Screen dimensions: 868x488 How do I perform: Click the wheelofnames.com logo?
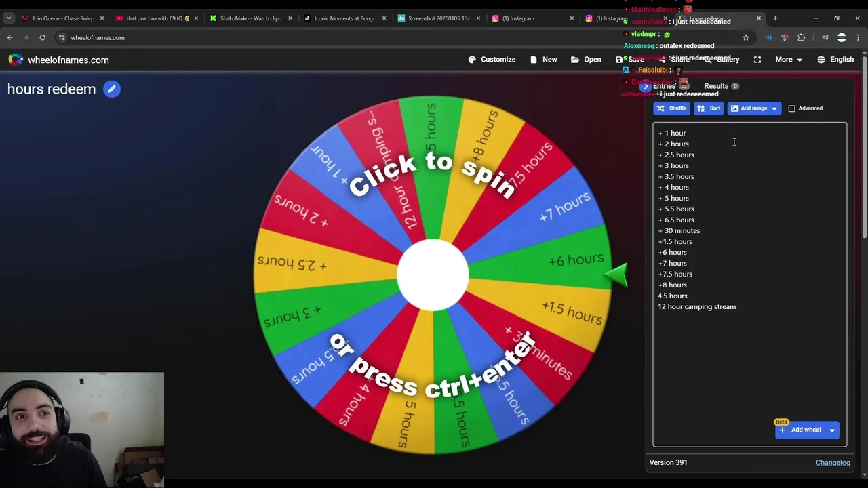(x=58, y=60)
